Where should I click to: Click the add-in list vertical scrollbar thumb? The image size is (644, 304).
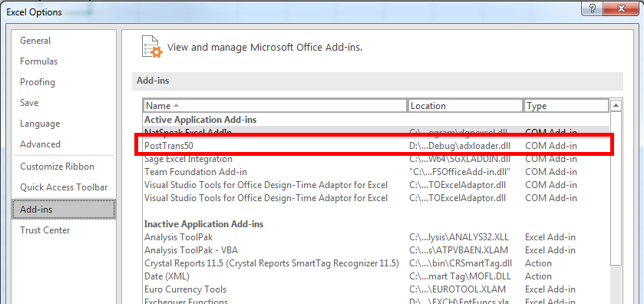click(x=616, y=189)
